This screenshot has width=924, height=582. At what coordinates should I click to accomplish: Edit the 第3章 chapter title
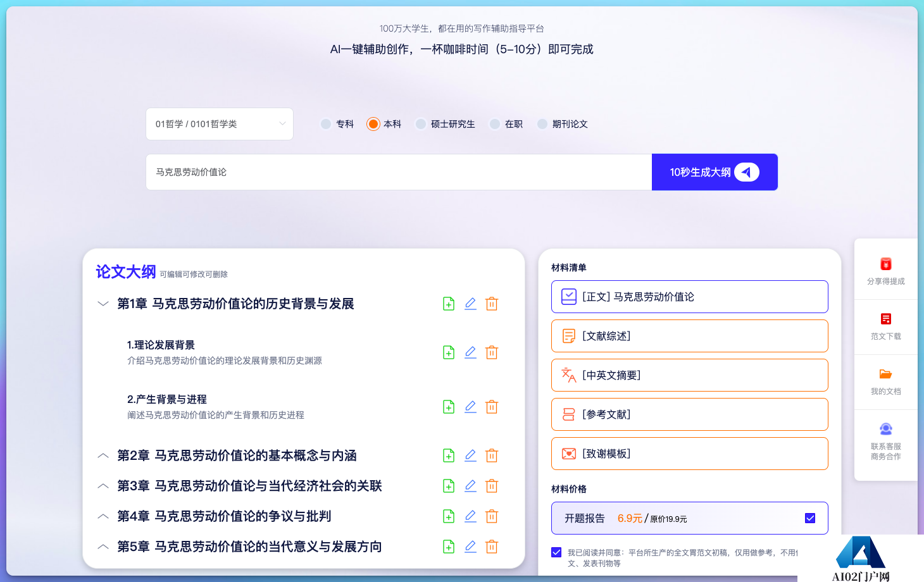(470, 486)
